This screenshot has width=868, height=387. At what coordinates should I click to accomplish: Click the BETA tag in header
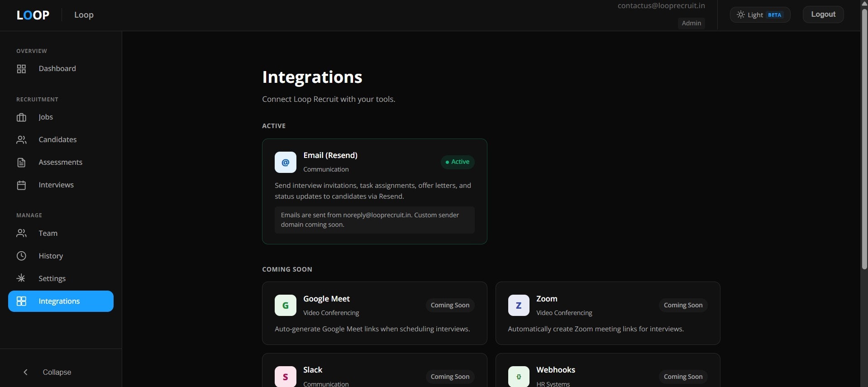pos(775,15)
